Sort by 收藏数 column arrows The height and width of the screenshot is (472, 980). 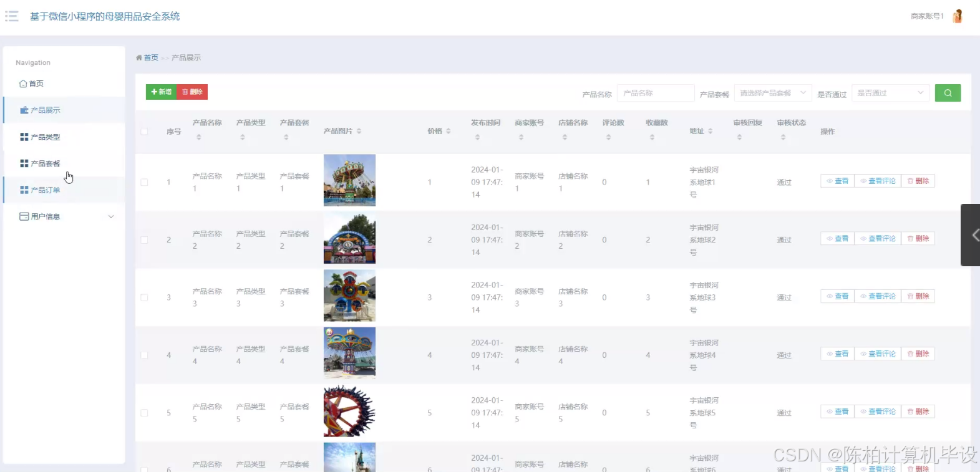(x=652, y=137)
